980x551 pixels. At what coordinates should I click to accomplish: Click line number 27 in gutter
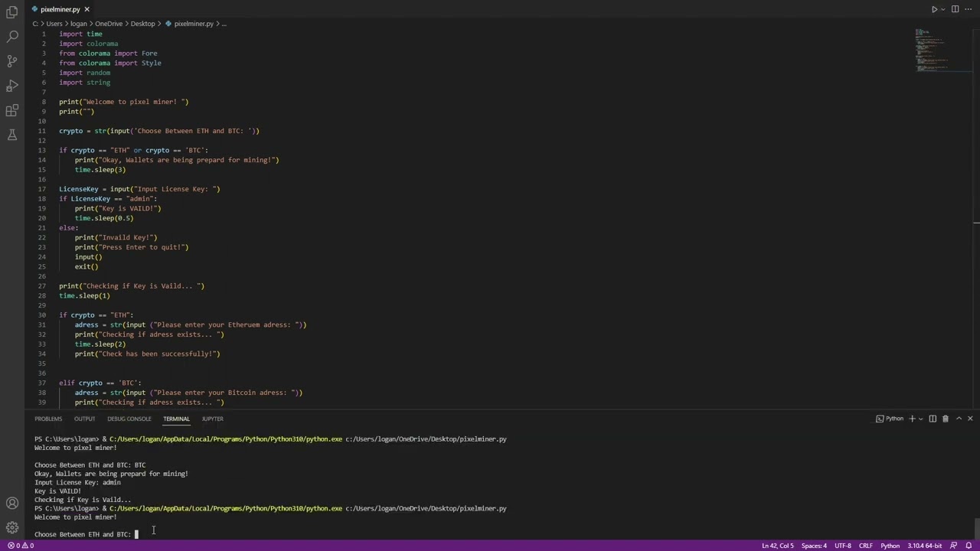tap(42, 286)
